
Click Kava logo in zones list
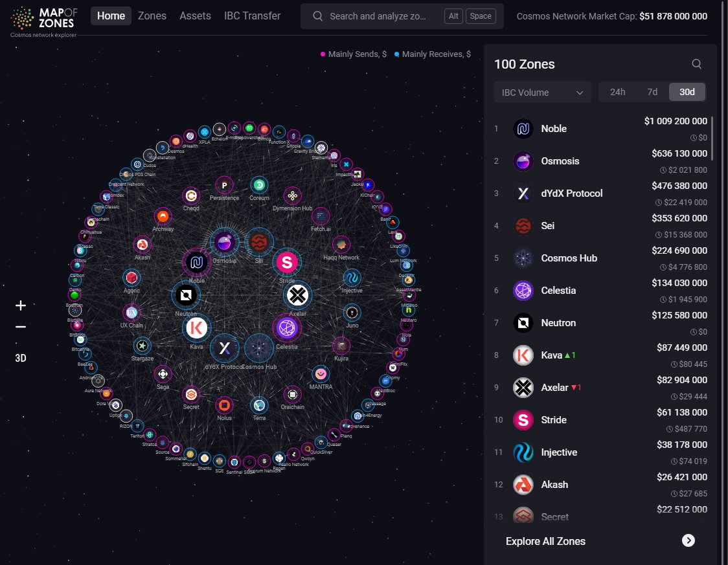point(523,355)
